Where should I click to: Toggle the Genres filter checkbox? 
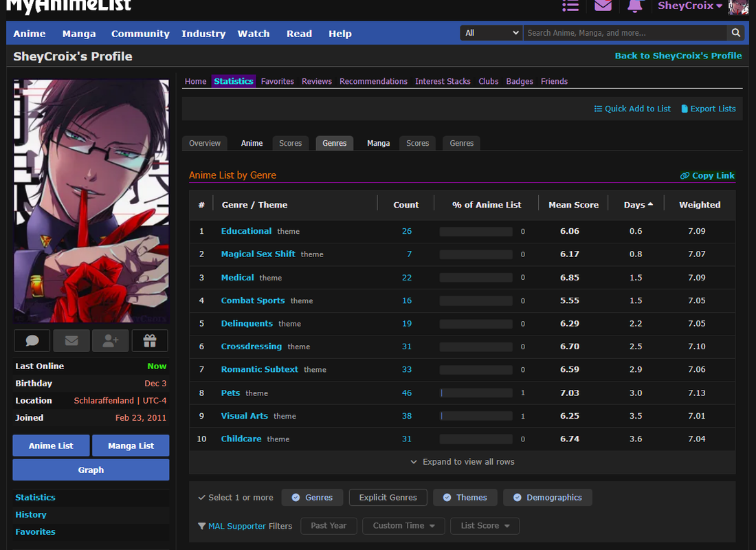[x=312, y=498]
